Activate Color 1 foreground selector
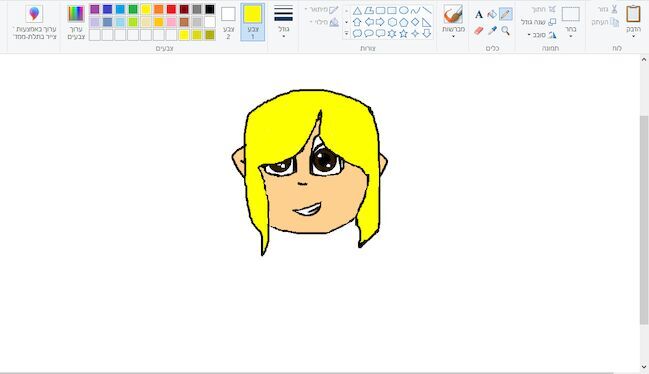 [252, 22]
